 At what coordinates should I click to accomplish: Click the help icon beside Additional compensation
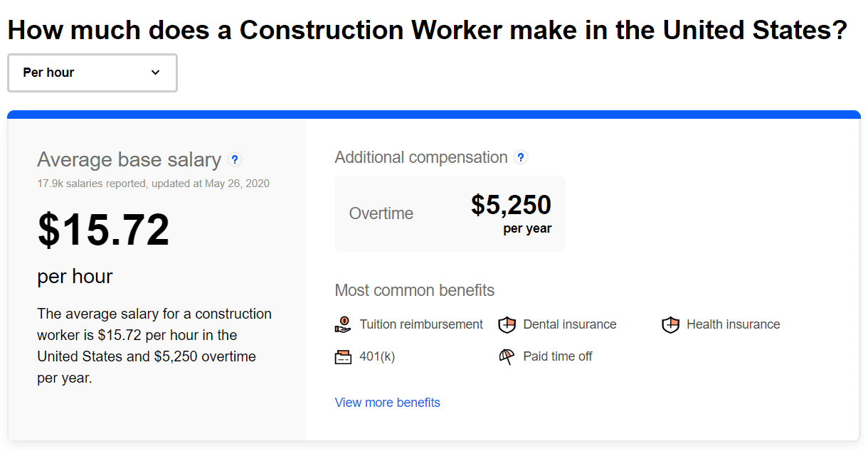[521, 157]
